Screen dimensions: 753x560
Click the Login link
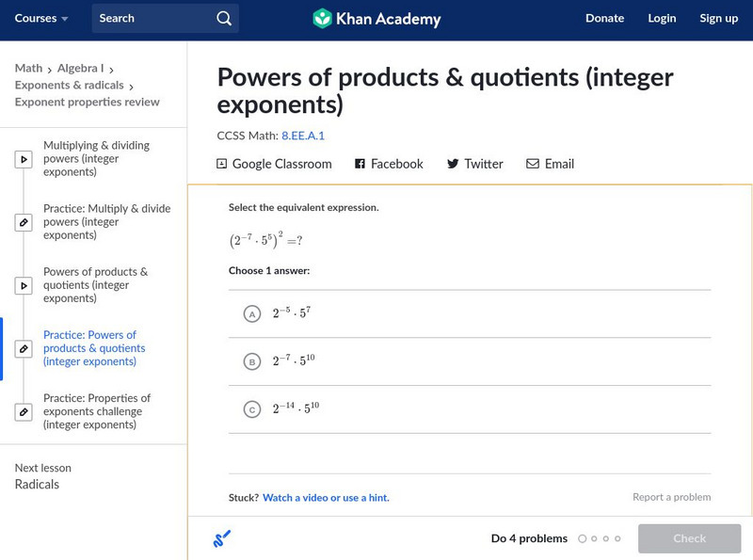662,18
